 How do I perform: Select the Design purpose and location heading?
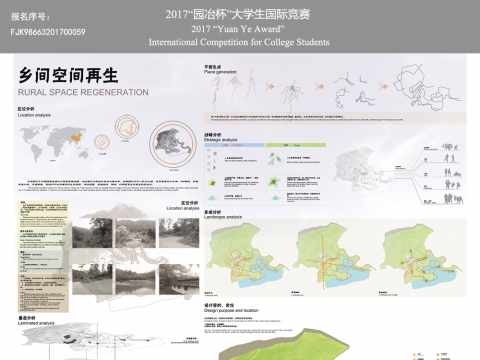[231, 310]
